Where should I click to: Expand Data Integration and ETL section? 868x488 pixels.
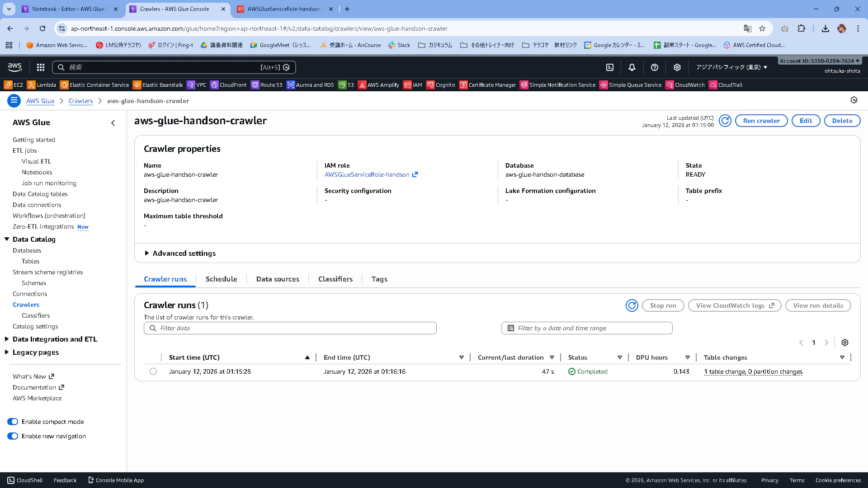click(x=7, y=339)
